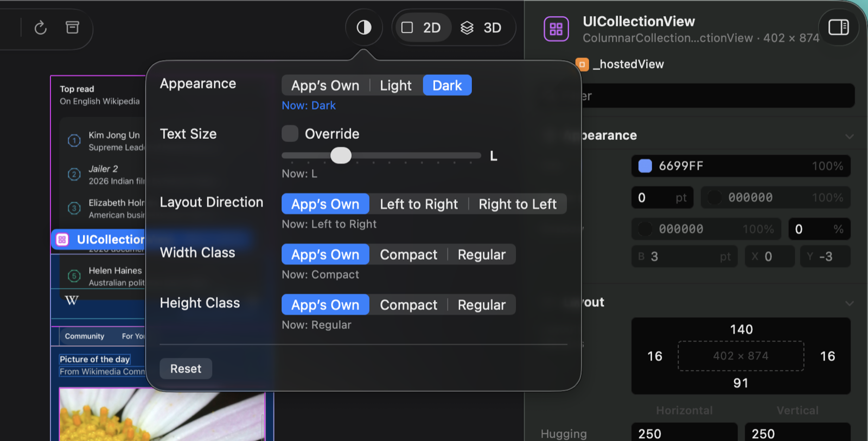Click the Y -3 offset field

(825, 257)
